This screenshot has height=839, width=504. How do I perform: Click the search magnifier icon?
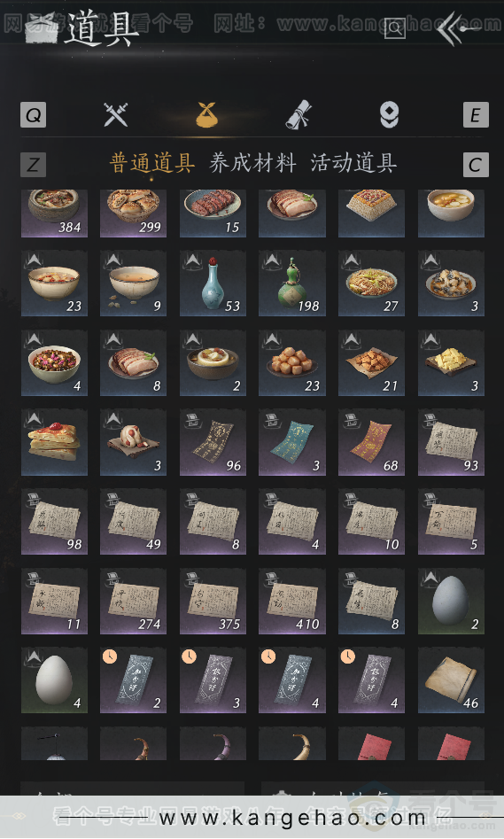[x=395, y=28]
